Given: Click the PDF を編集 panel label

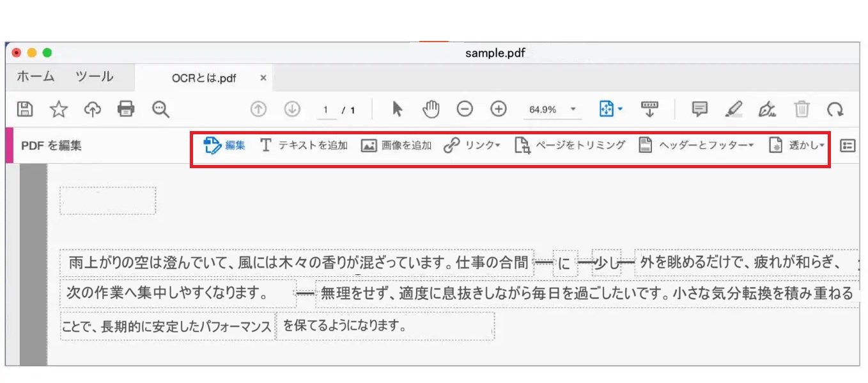Looking at the screenshot, I should coord(51,145).
